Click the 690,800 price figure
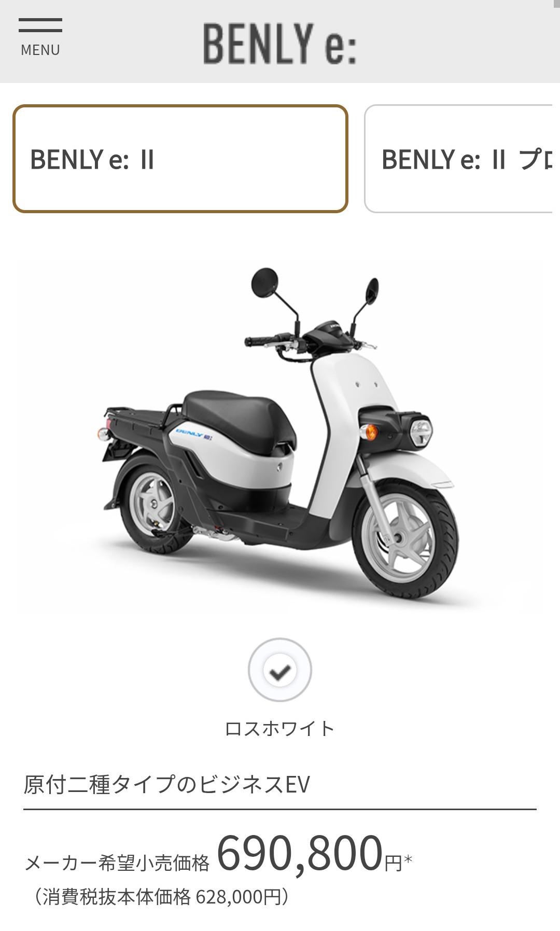Image resolution: width=560 pixels, height=931 pixels. coord(300,854)
